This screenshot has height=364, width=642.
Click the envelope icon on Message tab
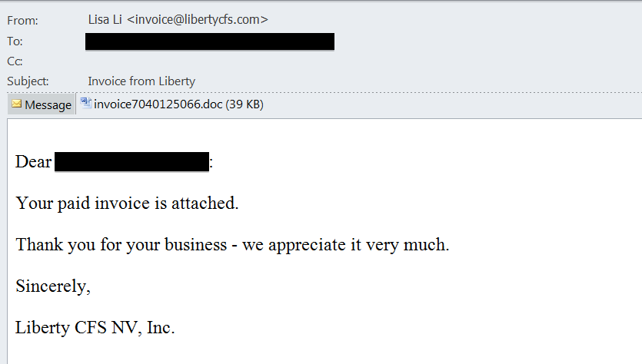16,104
